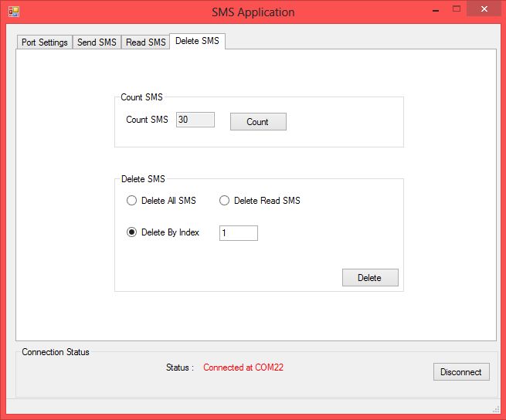Click the 'Status :' label
This screenshot has height=420, width=506.
(180, 367)
